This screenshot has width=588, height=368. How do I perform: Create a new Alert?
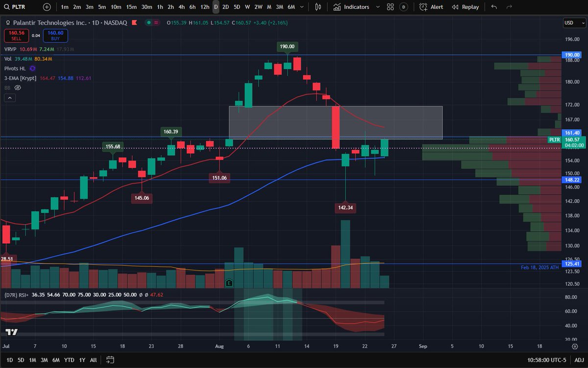coord(432,7)
